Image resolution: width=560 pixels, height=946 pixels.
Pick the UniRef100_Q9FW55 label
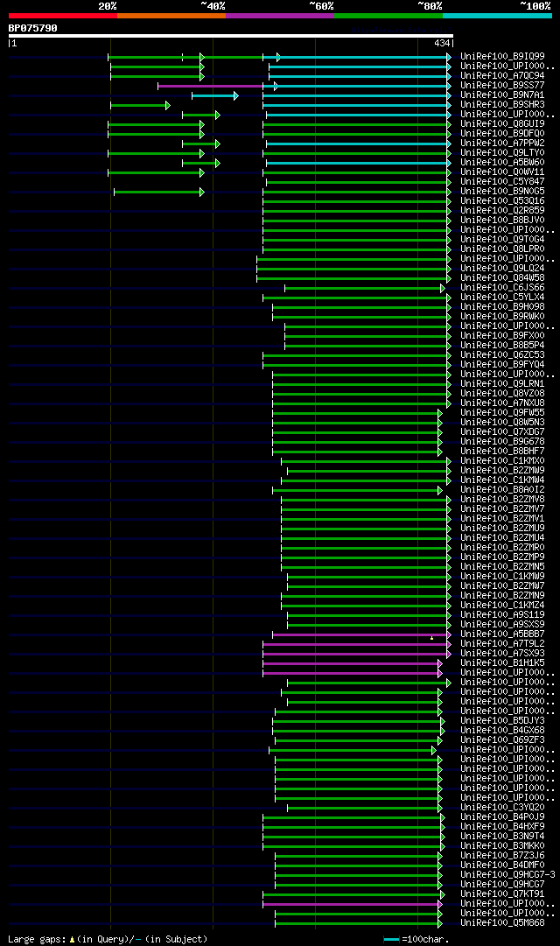(502, 413)
